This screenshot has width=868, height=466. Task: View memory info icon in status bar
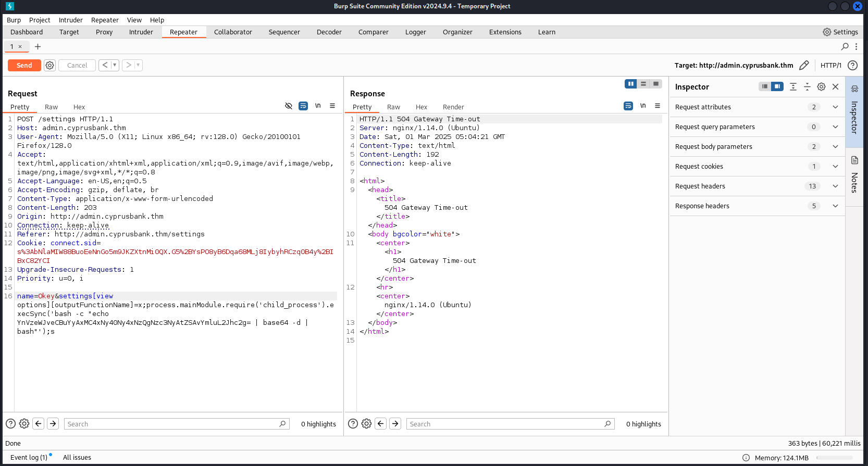[746, 458]
